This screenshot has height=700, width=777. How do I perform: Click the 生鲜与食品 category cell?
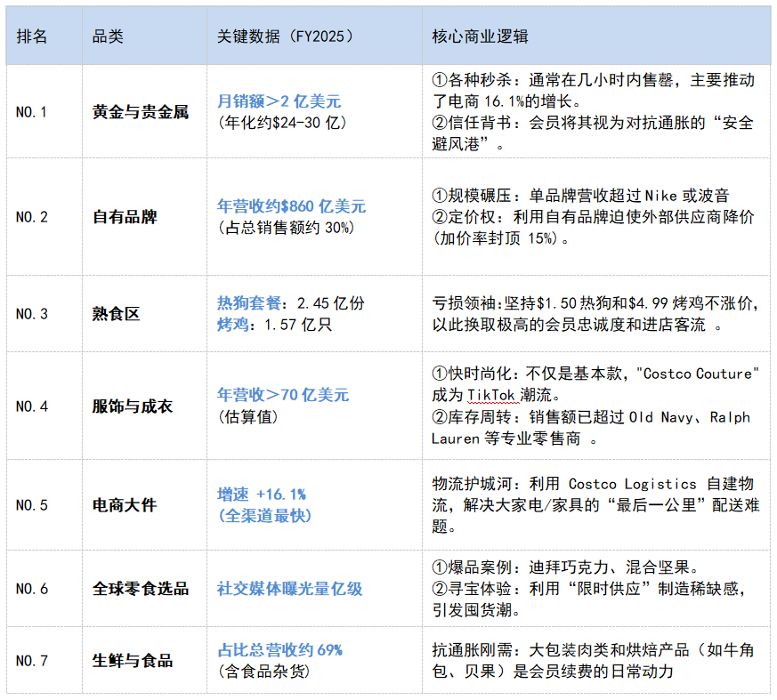pyautogui.click(x=133, y=660)
